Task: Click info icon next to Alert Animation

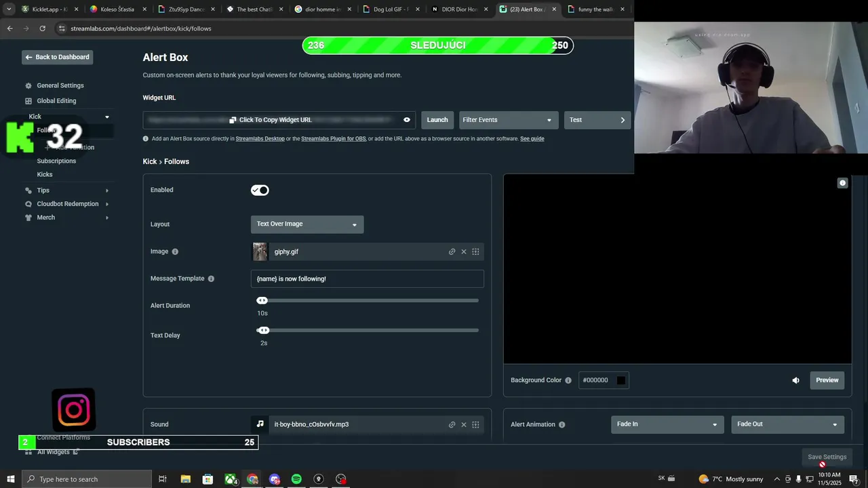Action: click(x=561, y=424)
